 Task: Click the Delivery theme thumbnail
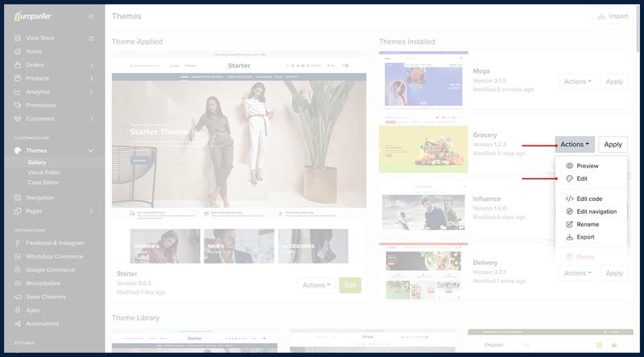[423, 272]
